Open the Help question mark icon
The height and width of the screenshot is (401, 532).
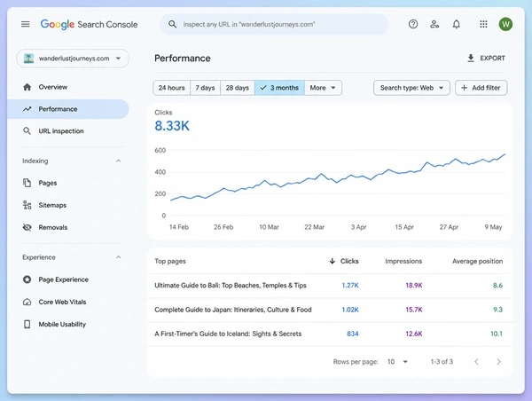[x=413, y=24]
